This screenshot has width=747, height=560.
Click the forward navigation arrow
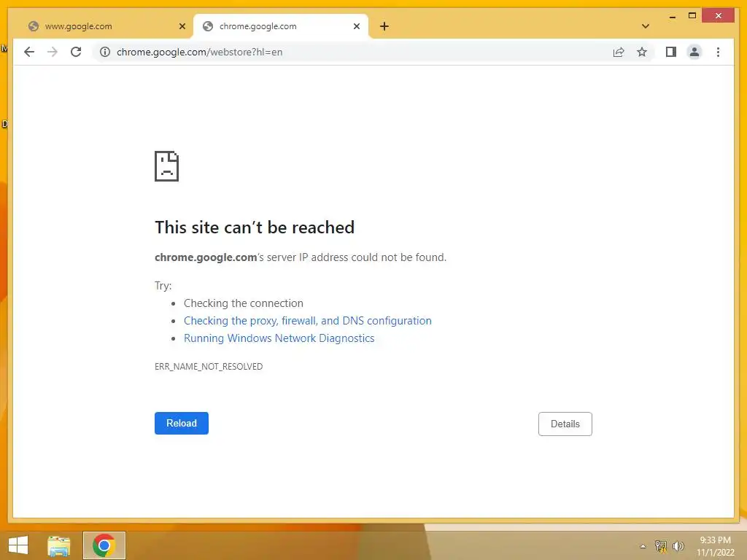point(53,52)
